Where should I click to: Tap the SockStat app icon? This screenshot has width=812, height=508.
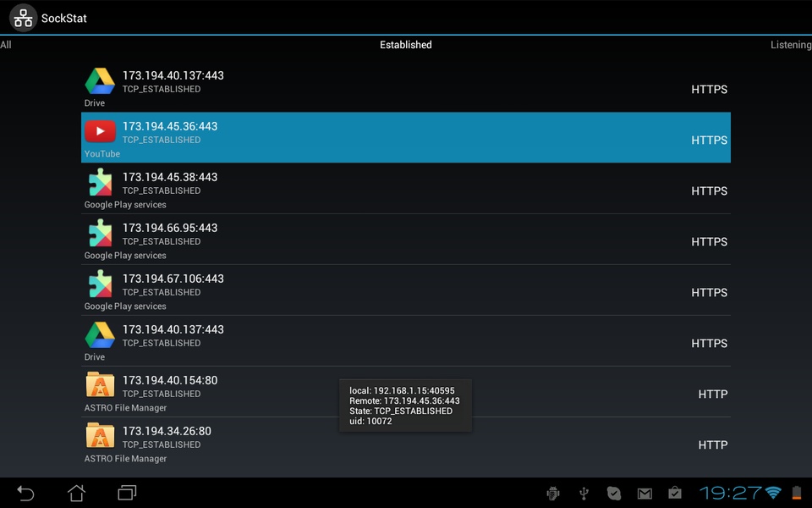pyautogui.click(x=23, y=18)
